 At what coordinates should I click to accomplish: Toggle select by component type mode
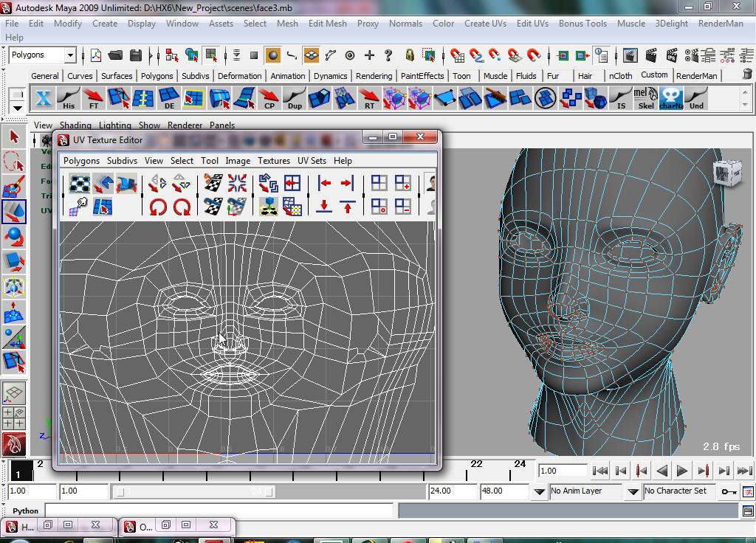(x=210, y=55)
